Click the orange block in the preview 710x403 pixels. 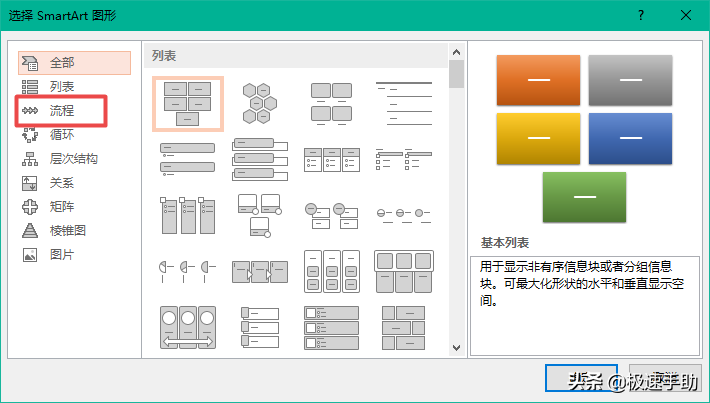538,80
